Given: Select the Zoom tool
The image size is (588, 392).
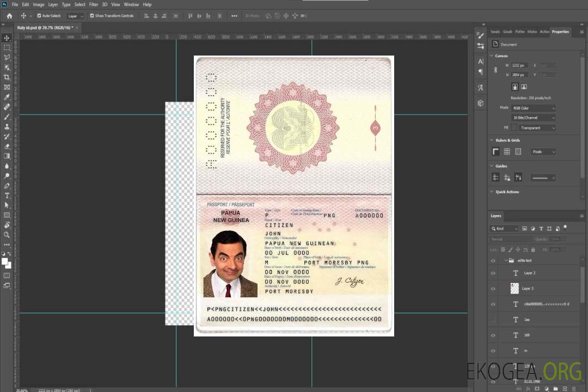Looking at the screenshot, I should click(x=7, y=235).
